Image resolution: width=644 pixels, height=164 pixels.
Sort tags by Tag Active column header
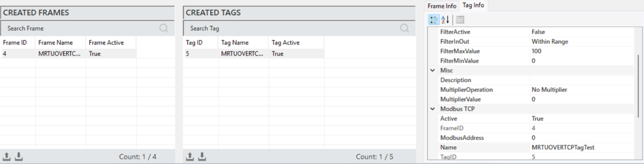297,42
